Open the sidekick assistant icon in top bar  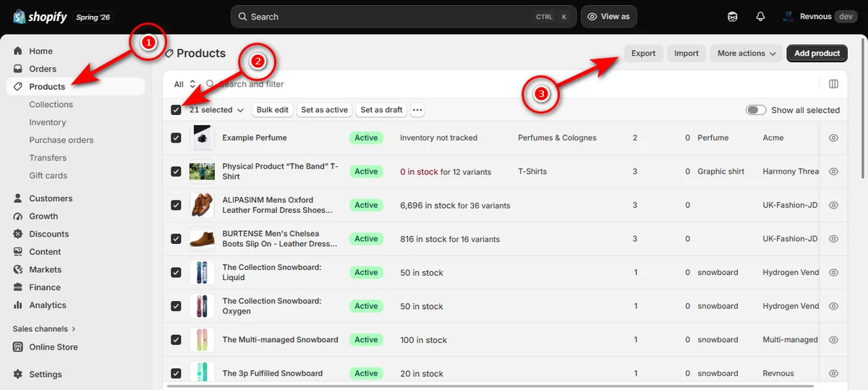[x=732, y=17]
